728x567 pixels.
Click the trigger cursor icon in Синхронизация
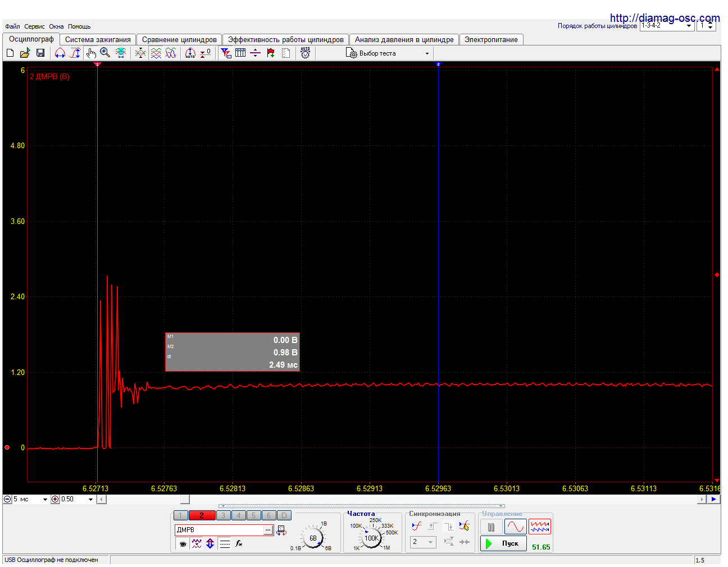pyautogui.click(x=464, y=526)
